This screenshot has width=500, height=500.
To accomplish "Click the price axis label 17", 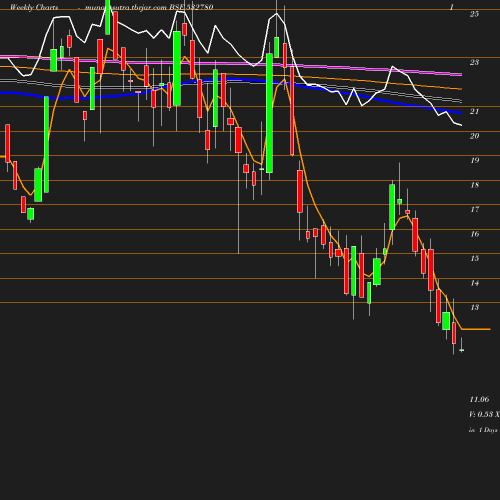I will [474, 209].
